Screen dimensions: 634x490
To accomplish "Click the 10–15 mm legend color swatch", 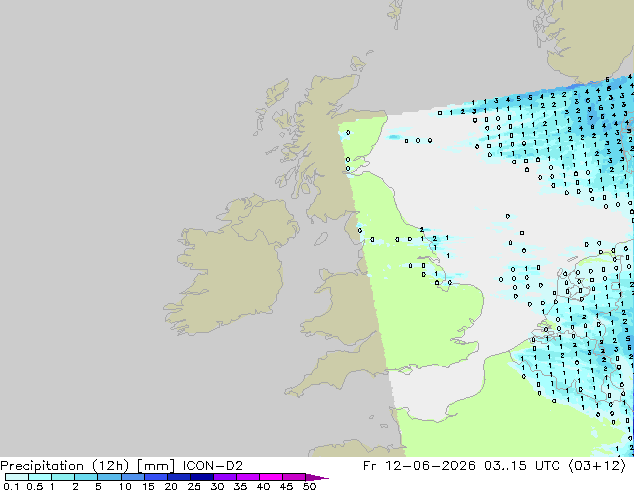I will click(133, 477).
